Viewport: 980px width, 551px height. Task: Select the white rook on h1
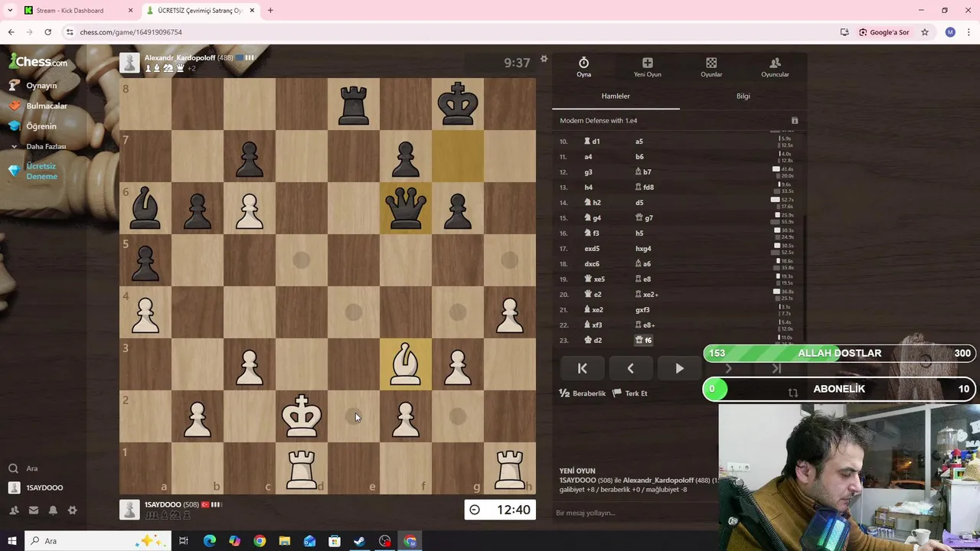click(x=510, y=468)
